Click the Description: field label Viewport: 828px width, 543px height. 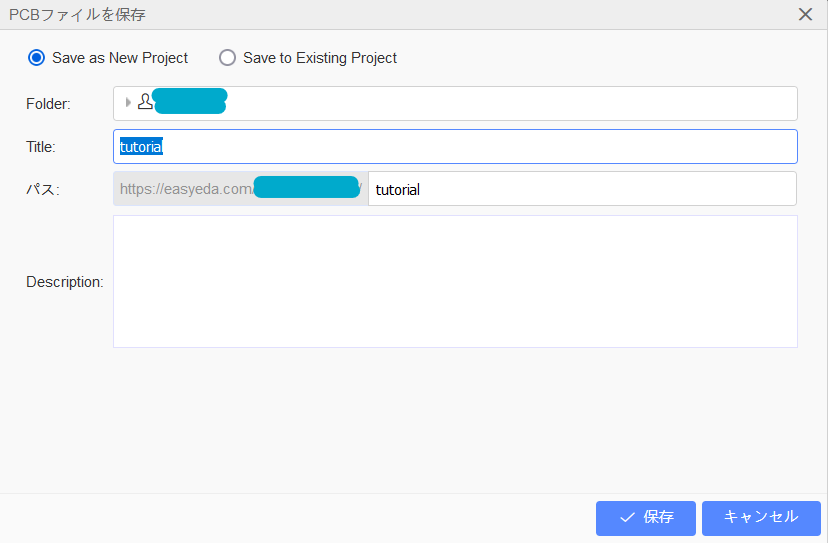(x=64, y=282)
